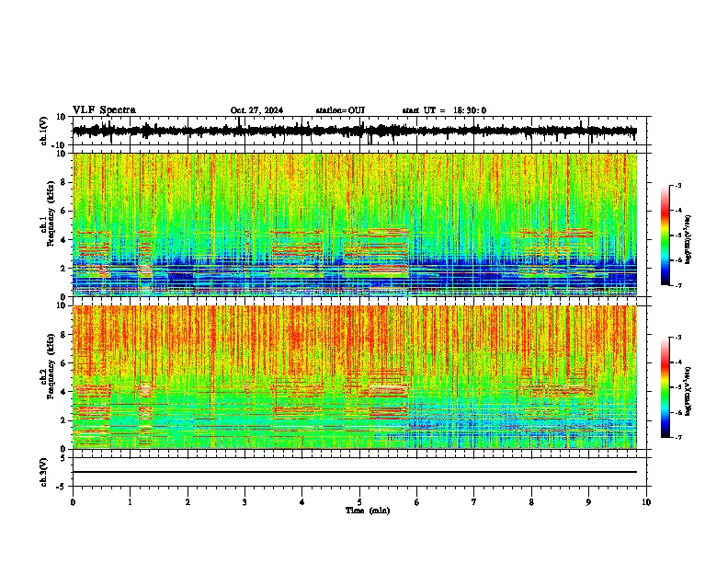Click time axis tick label "10"
The image size is (728, 563).
point(646,502)
